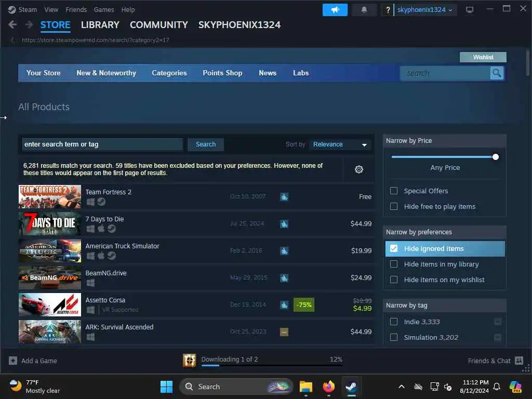Open the Friends menu

pos(76,10)
